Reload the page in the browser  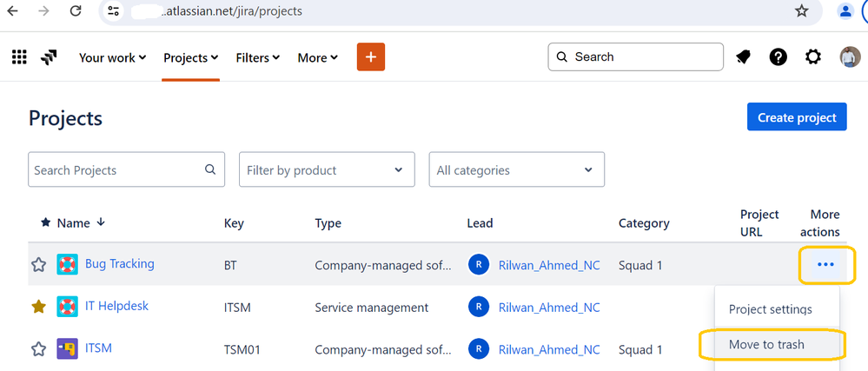(76, 11)
